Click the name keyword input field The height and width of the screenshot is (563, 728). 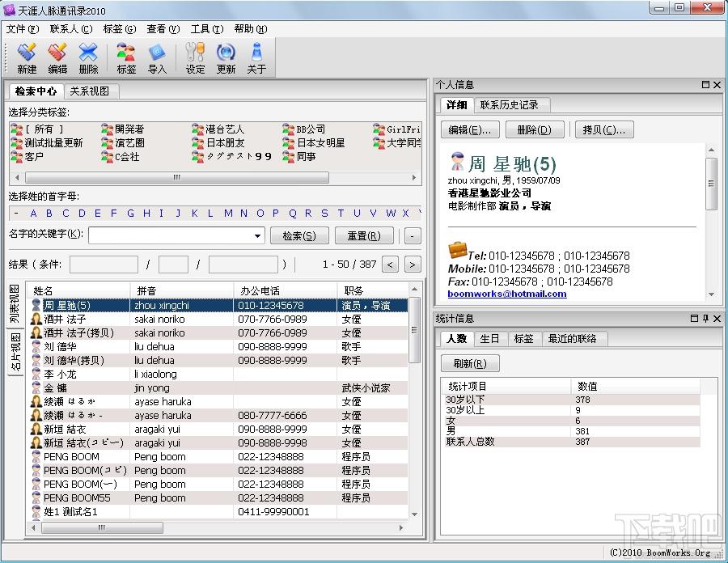[x=171, y=235]
